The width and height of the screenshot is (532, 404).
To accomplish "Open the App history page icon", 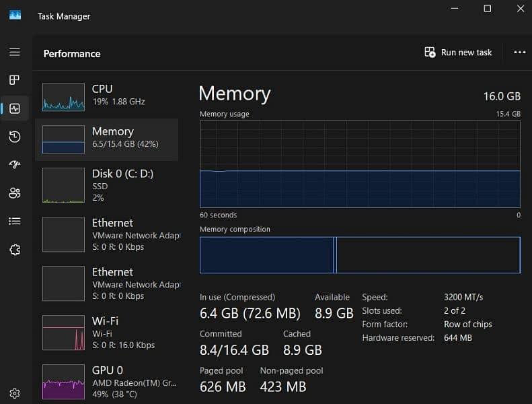I will (14, 137).
